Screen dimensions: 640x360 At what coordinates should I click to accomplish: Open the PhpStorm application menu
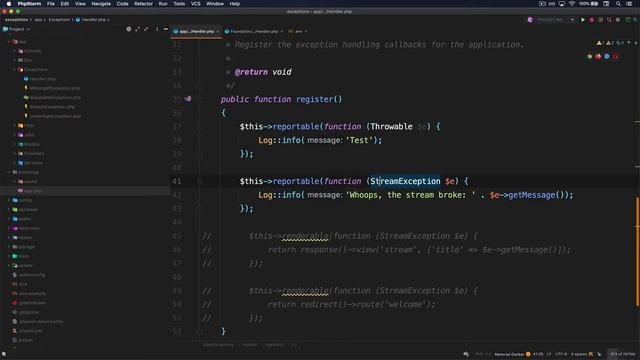coord(29,4)
